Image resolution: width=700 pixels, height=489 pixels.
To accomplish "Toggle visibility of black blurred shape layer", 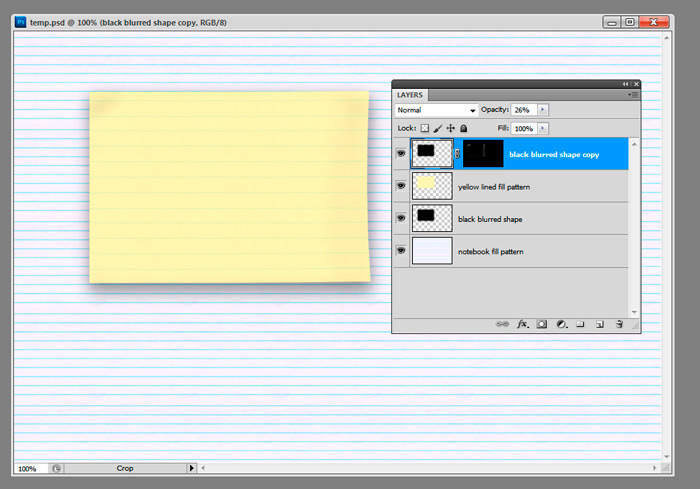I will 401,218.
